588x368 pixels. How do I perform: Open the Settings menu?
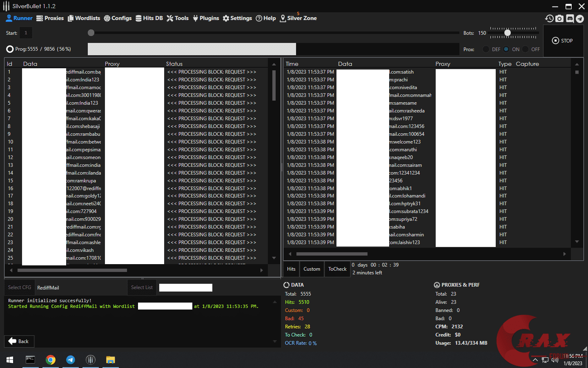pos(237,18)
